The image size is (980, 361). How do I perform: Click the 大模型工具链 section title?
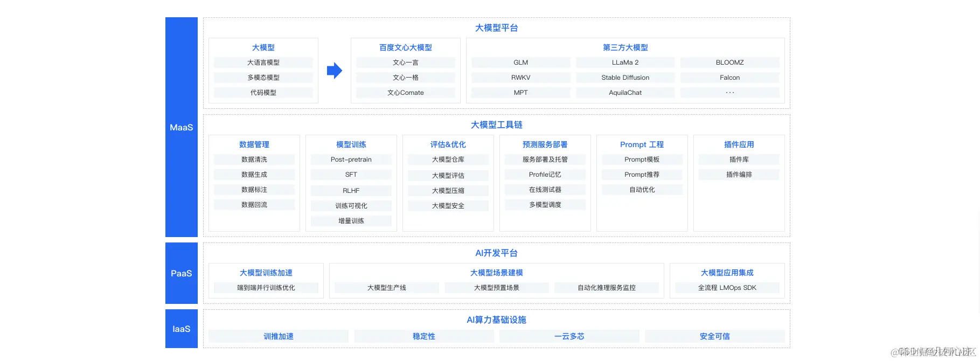pos(496,125)
